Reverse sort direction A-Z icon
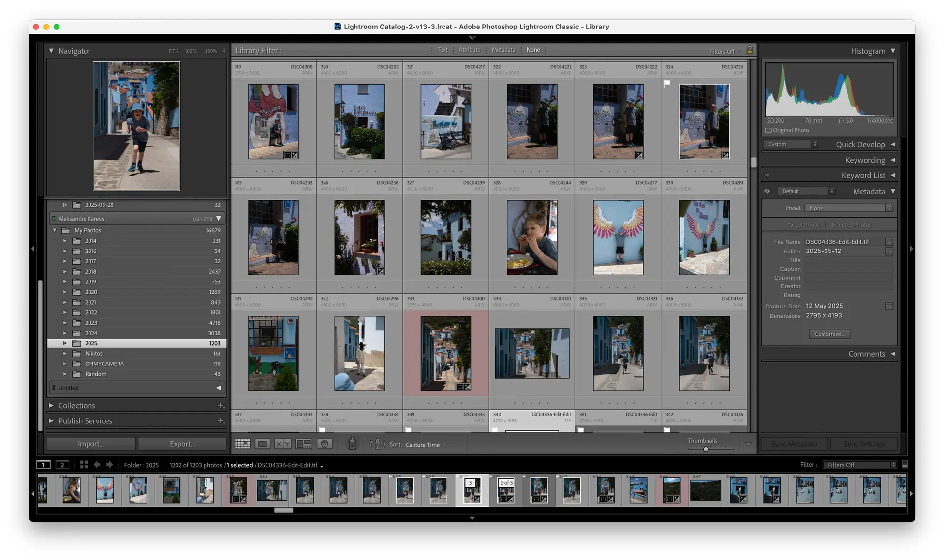Viewport: 944px width, 560px height. [x=377, y=444]
